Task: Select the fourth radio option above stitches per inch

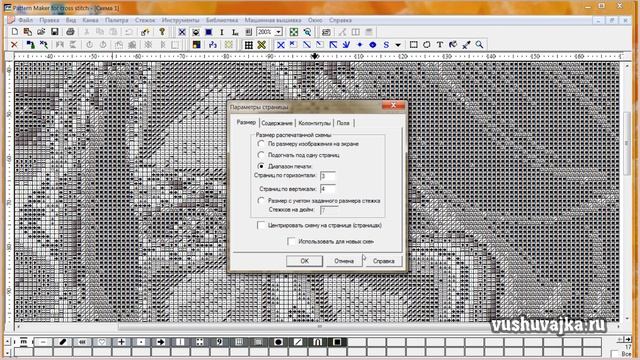Action: [261, 200]
